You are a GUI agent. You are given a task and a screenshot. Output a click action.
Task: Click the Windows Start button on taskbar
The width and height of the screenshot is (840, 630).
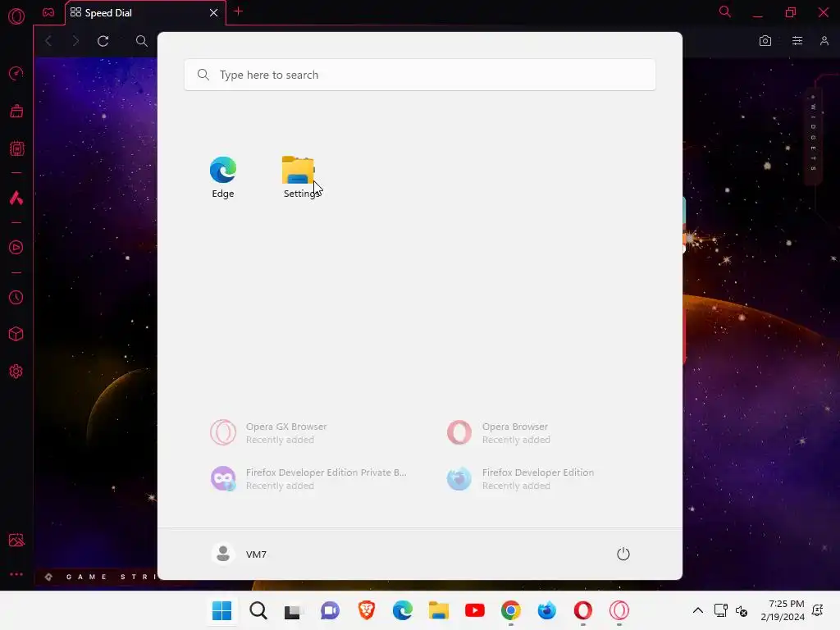coord(221,610)
